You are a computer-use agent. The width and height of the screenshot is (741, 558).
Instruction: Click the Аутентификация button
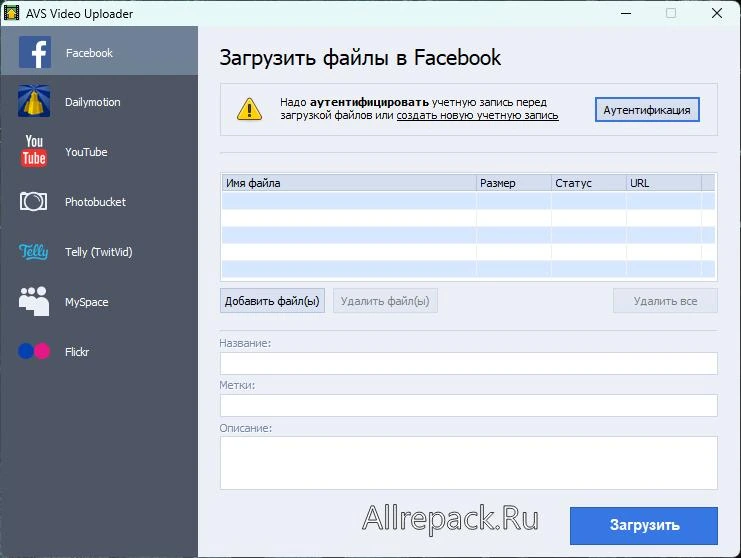[x=647, y=110]
